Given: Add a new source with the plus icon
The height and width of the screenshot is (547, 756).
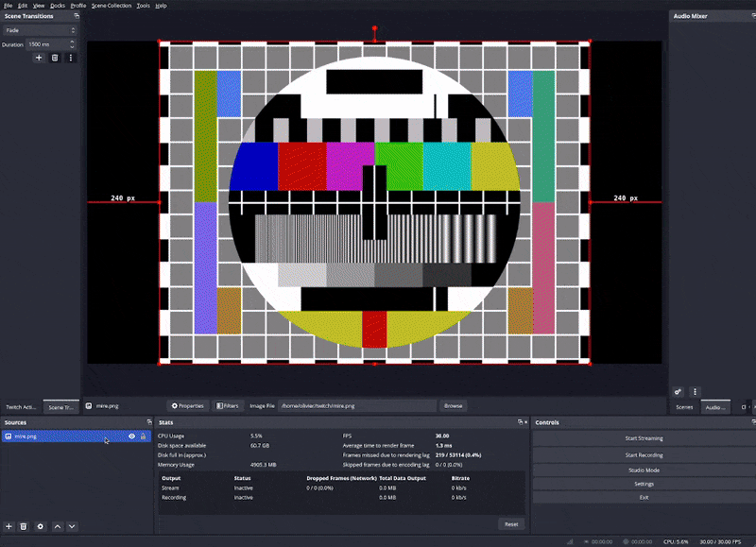Looking at the screenshot, I should [8, 526].
